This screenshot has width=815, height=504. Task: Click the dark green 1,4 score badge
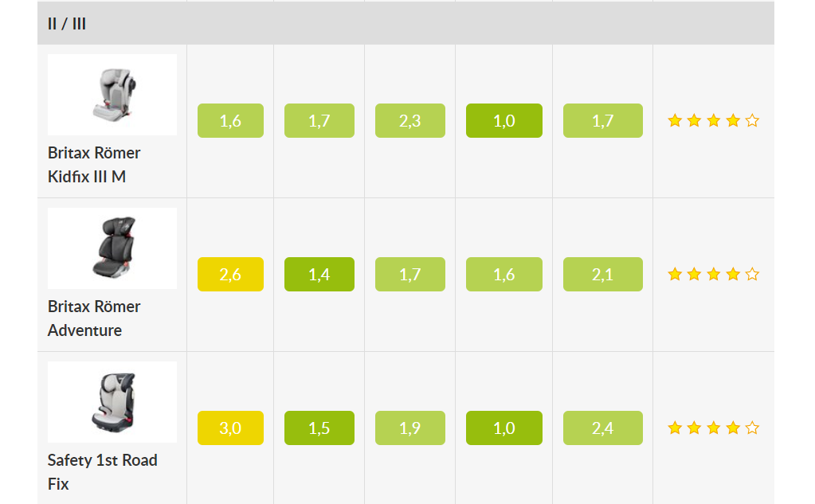(319, 275)
